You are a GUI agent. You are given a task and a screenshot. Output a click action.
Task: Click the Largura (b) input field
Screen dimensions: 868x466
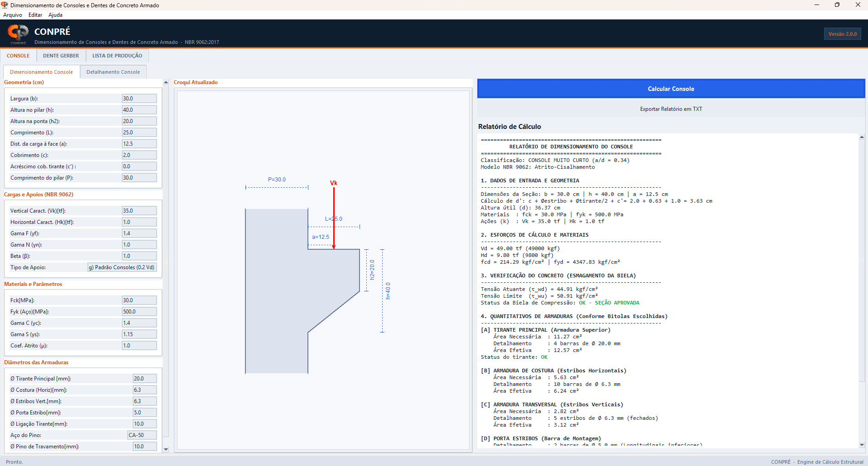click(x=139, y=99)
